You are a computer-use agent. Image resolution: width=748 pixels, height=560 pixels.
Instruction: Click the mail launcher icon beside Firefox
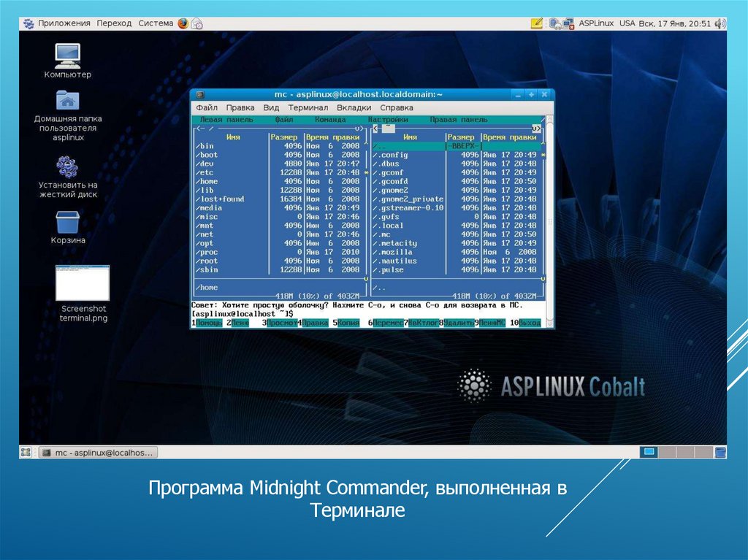[196, 23]
